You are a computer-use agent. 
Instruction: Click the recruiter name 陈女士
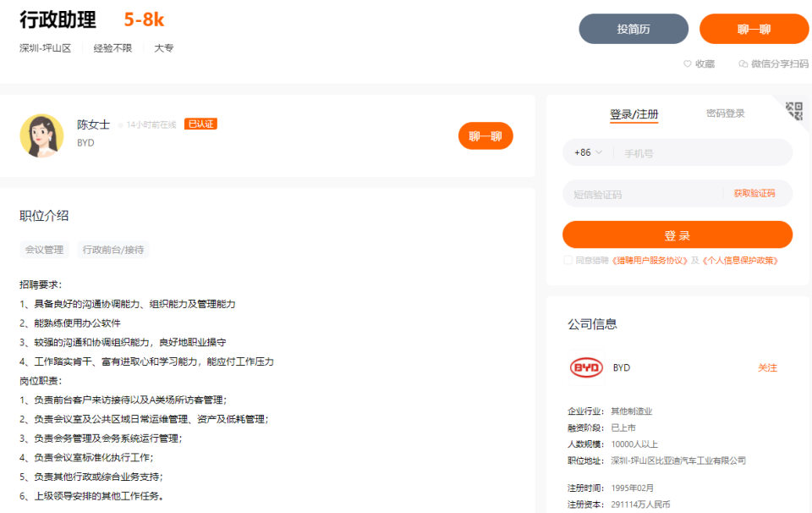click(93, 124)
